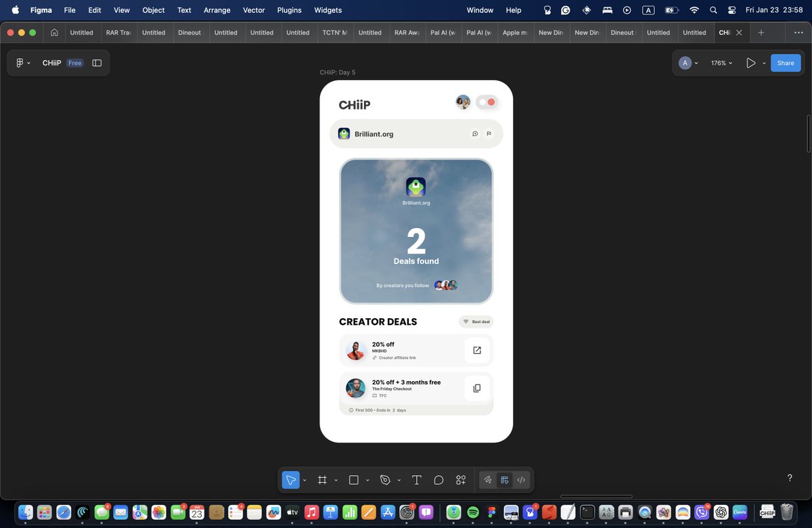Click the CHiiP logo in the design
This screenshot has height=528, width=812.
(355, 105)
